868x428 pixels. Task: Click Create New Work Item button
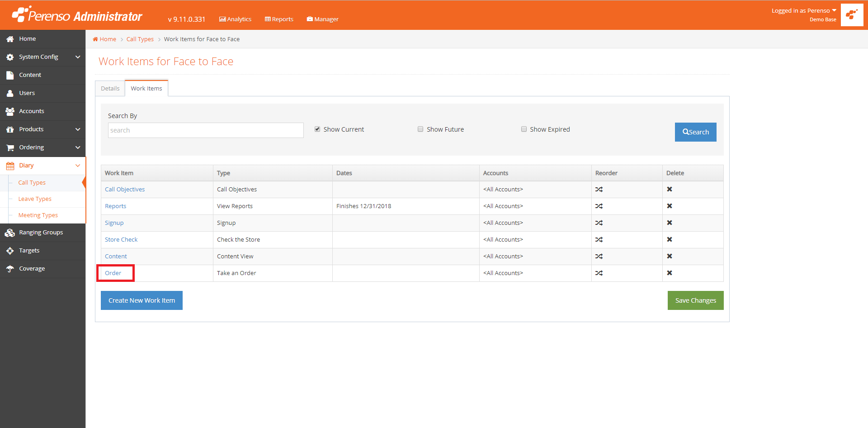click(142, 300)
